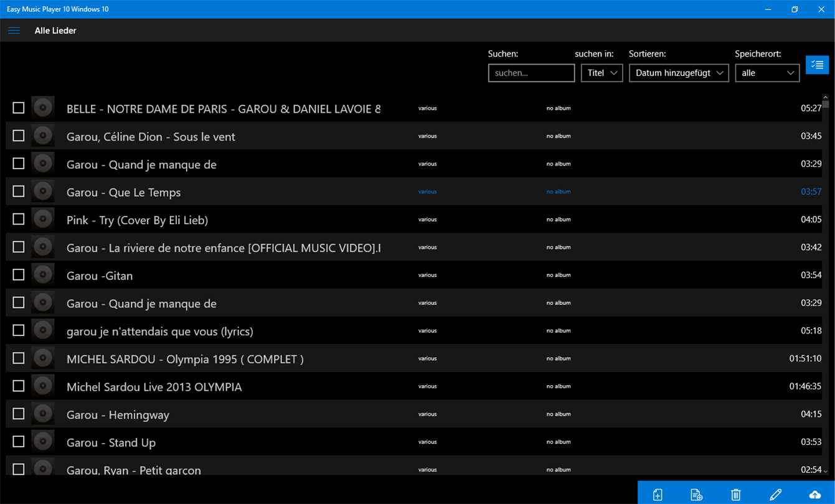Open the Sortieren 'Datum hinzugefügt' dropdown

click(x=679, y=73)
